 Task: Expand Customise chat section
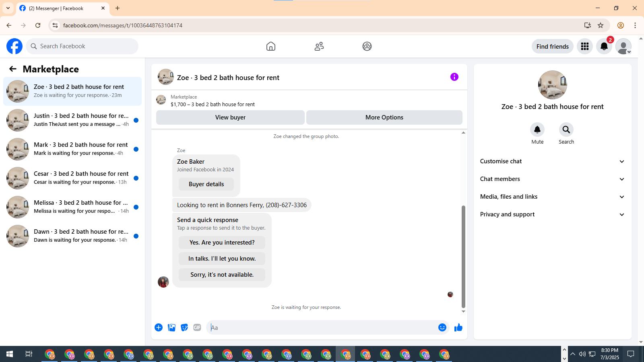[553, 161]
